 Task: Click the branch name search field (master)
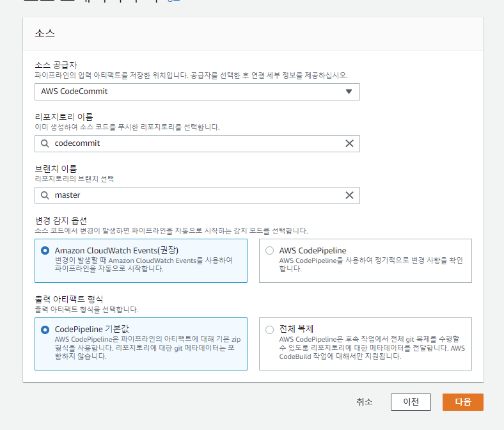pos(197,195)
